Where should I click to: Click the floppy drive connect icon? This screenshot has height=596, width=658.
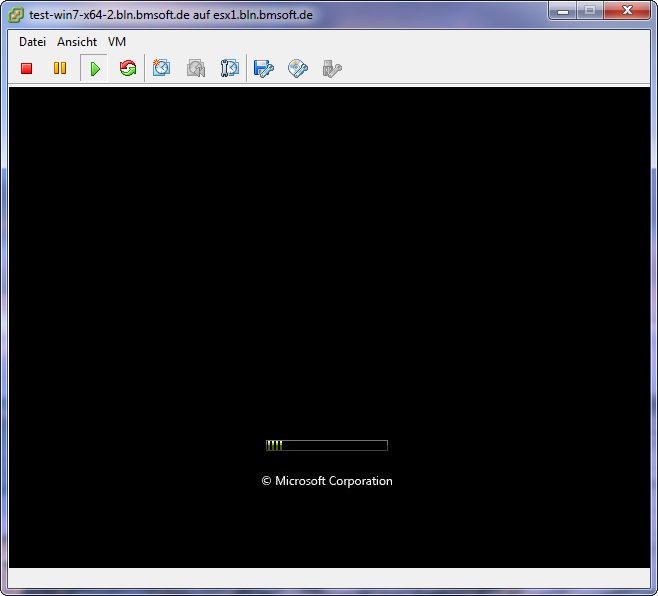pos(264,69)
